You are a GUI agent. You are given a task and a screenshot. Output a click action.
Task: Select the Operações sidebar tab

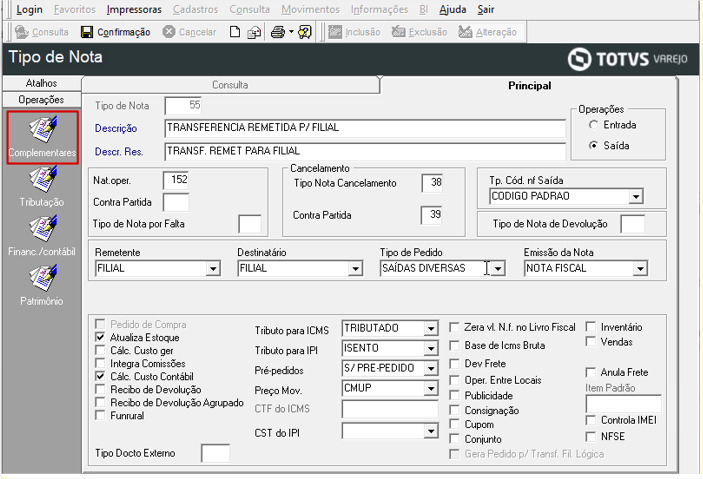[x=41, y=100]
